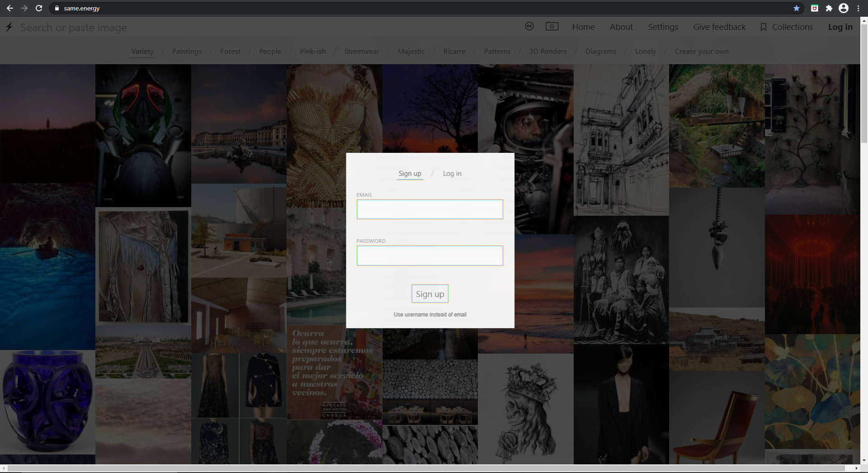Open the red extension icon in toolbar
This screenshot has height=473, width=868.
(815, 8)
